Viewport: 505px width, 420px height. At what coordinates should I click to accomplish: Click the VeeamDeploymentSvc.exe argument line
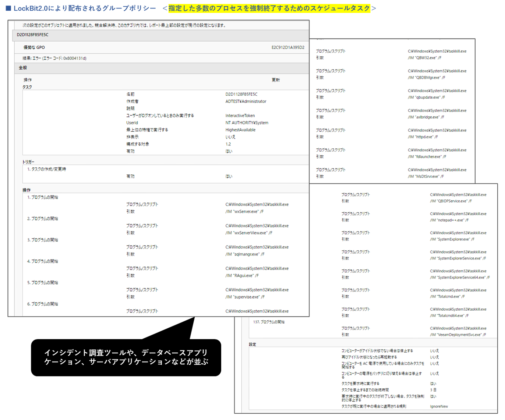pyautogui.click(x=458, y=335)
